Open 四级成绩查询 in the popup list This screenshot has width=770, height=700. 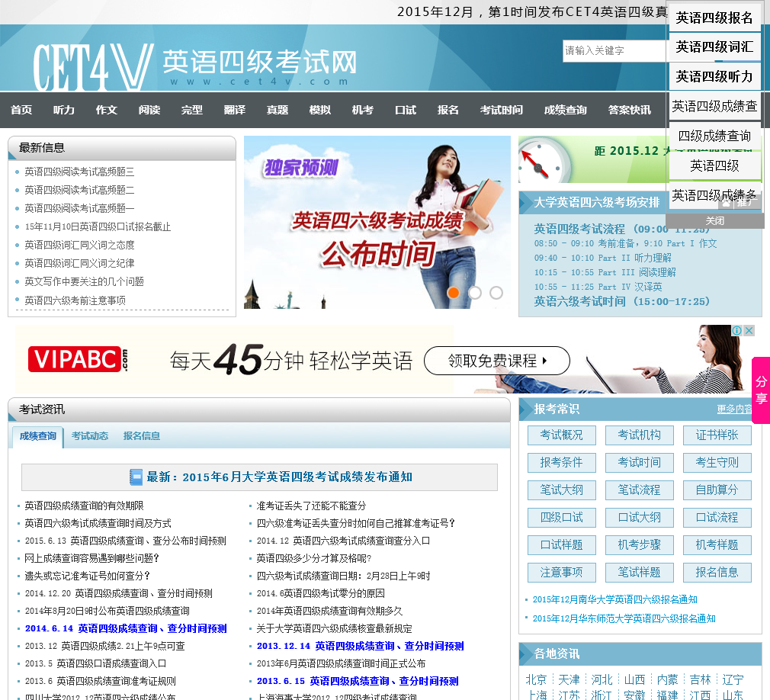(x=714, y=136)
